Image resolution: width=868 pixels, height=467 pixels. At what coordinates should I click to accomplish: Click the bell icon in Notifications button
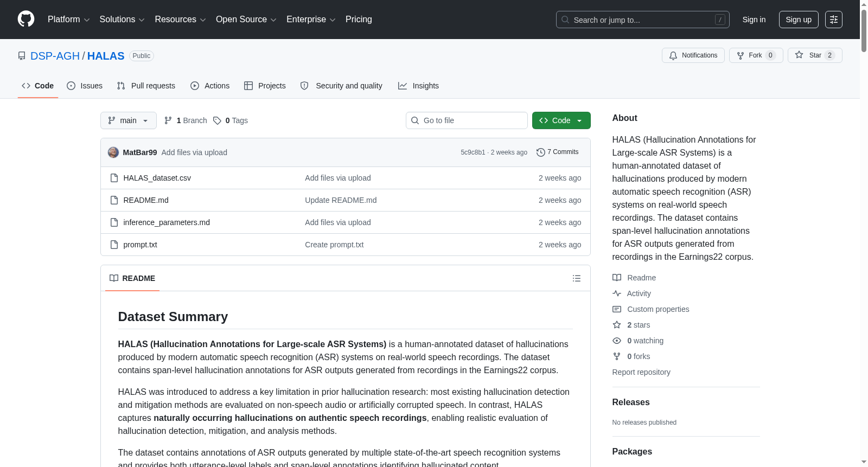point(673,55)
